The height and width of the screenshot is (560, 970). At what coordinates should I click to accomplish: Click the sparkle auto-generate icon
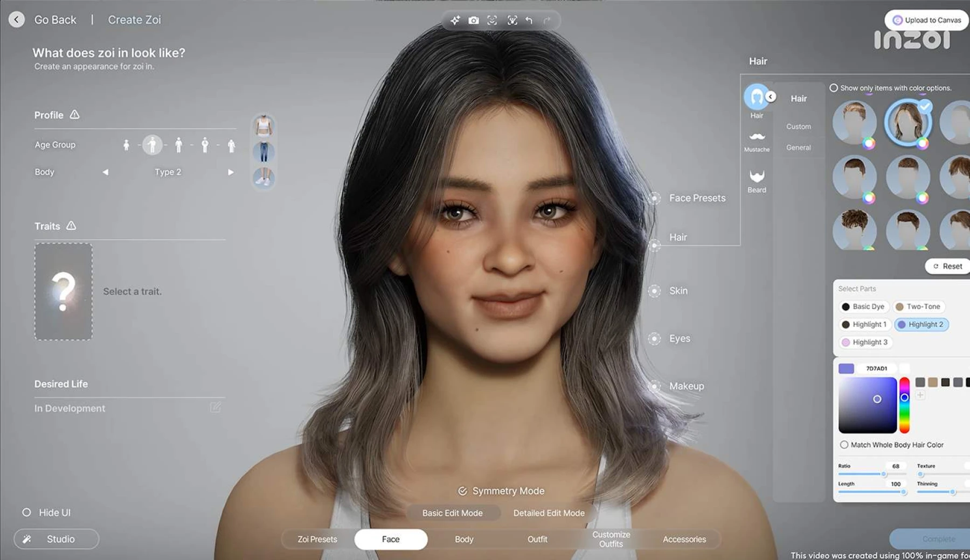(455, 20)
